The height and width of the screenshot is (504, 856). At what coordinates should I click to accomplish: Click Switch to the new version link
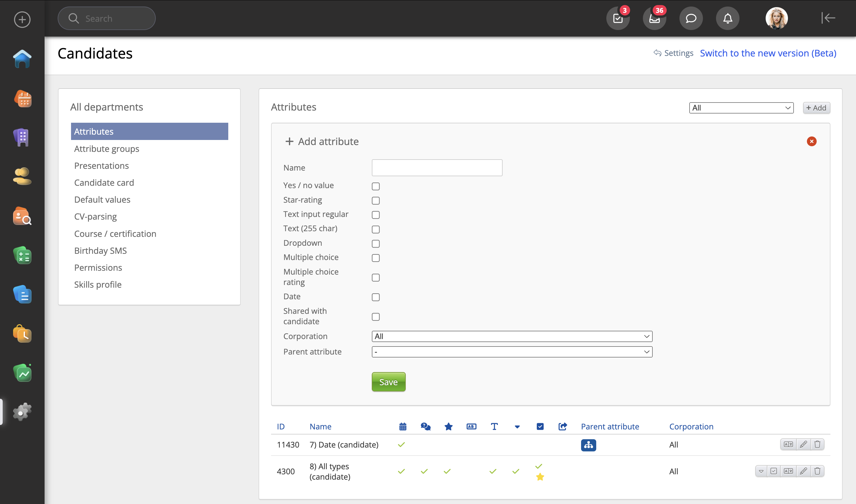(x=768, y=53)
